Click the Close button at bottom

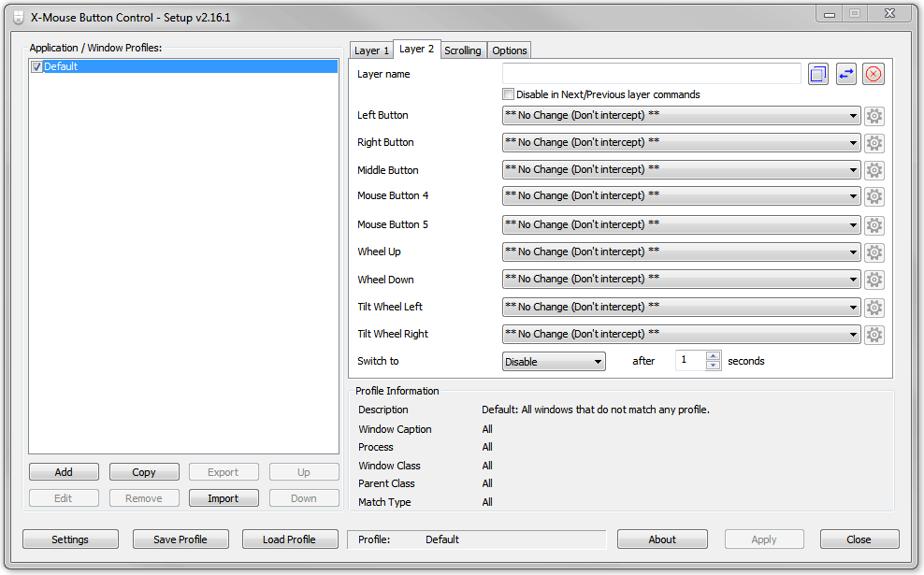[859, 539]
